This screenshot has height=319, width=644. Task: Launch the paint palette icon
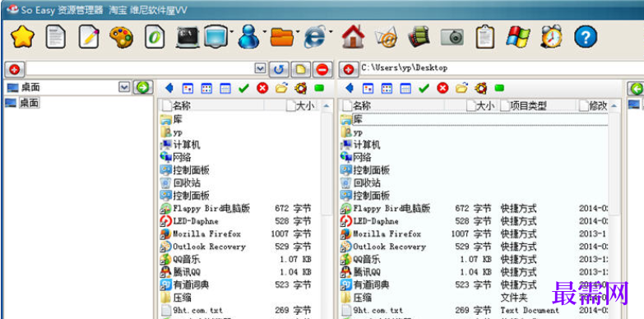(122, 37)
